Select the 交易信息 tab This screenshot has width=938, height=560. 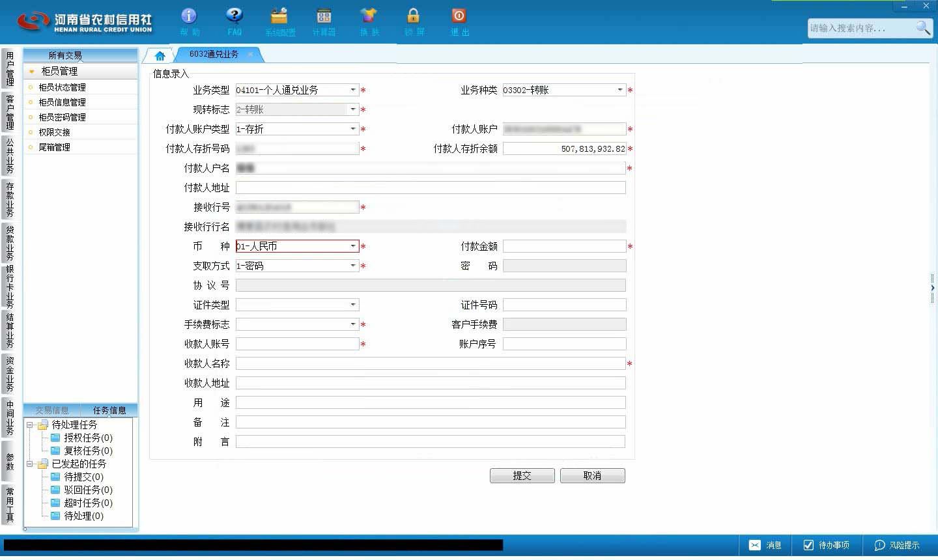tap(52, 410)
